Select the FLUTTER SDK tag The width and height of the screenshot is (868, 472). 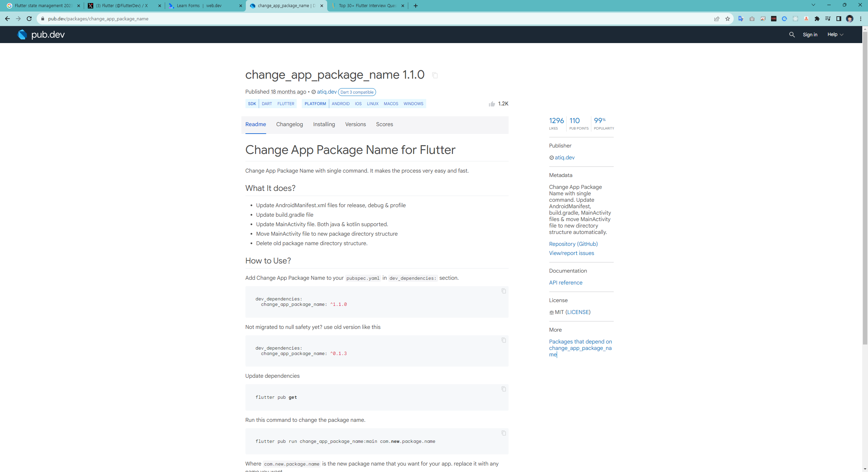click(285, 104)
